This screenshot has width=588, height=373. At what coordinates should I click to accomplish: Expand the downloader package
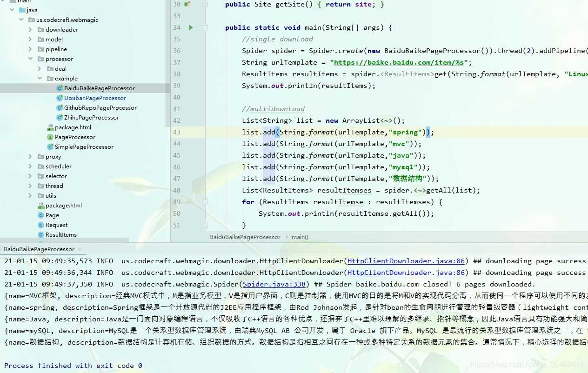click(x=30, y=29)
